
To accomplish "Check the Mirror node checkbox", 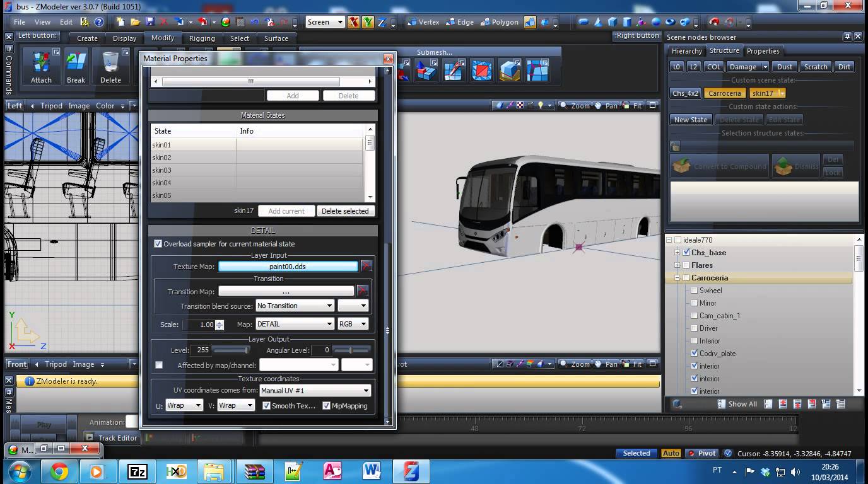I will coord(695,303).
